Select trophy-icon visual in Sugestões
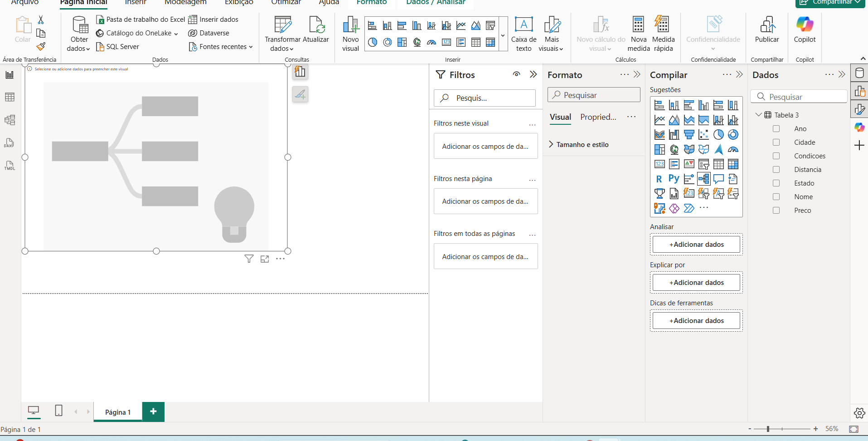The image size is (868, 441). [x=659, y=194]
